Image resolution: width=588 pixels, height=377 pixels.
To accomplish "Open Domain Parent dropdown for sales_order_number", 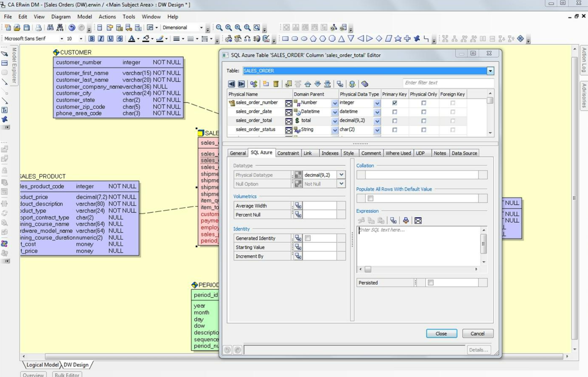I will [x=335, y=103].
